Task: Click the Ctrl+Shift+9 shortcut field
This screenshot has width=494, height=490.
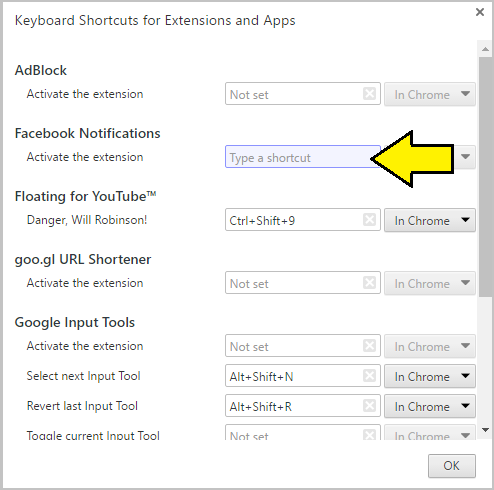Action: (303, 220)
